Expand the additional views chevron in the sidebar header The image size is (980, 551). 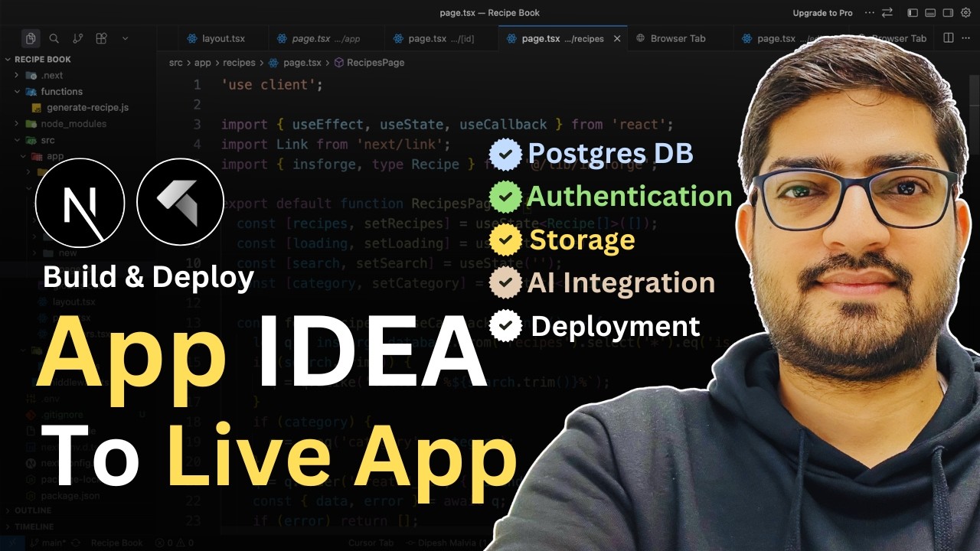(125, 38)
